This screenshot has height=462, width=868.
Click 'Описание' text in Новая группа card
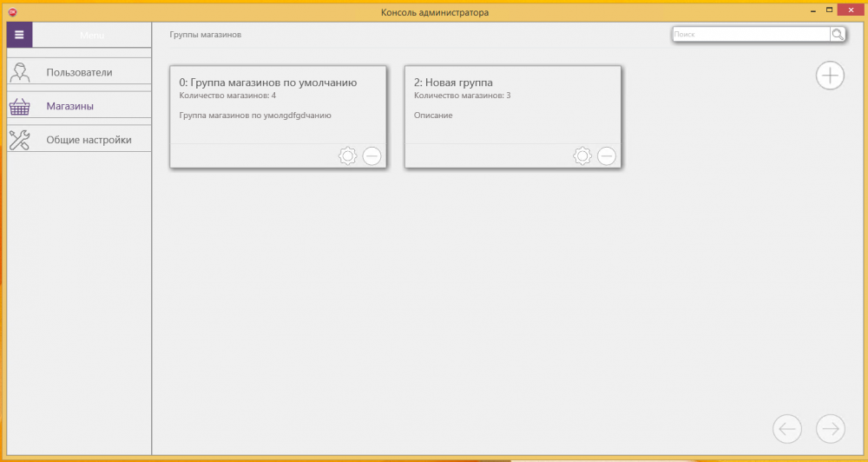433,115
